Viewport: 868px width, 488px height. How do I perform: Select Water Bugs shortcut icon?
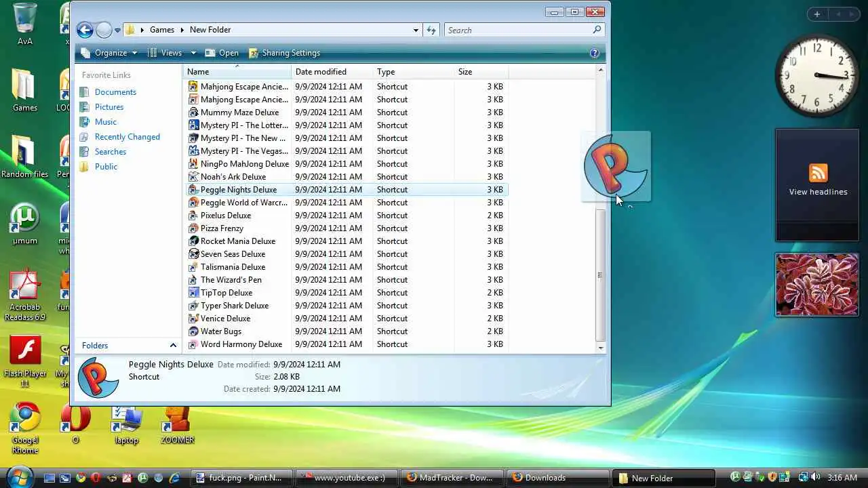(x=193, y=331)
